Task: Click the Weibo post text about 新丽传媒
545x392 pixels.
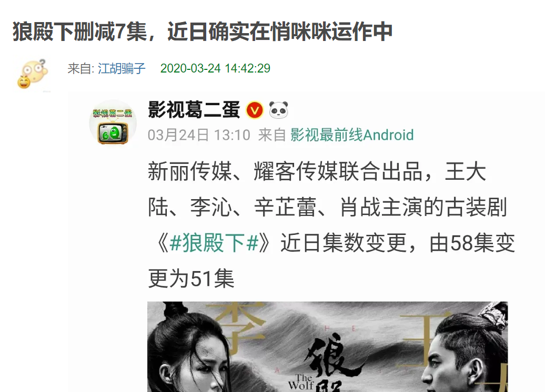Action: tap(331, 225)
